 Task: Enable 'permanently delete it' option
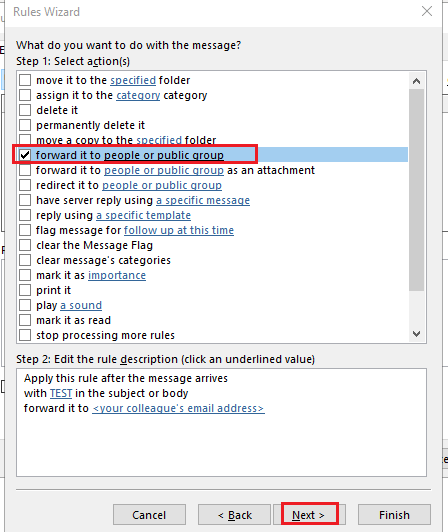(25, 125)
